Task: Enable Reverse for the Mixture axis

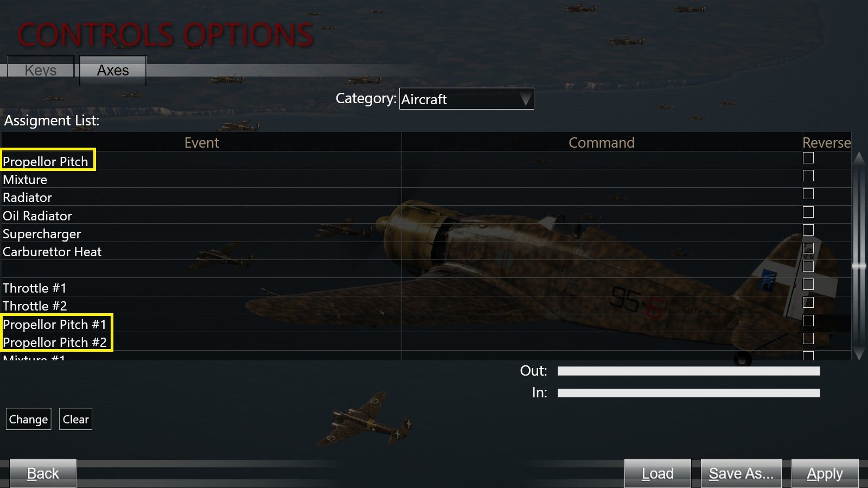Action: click(x=808, y=176)
